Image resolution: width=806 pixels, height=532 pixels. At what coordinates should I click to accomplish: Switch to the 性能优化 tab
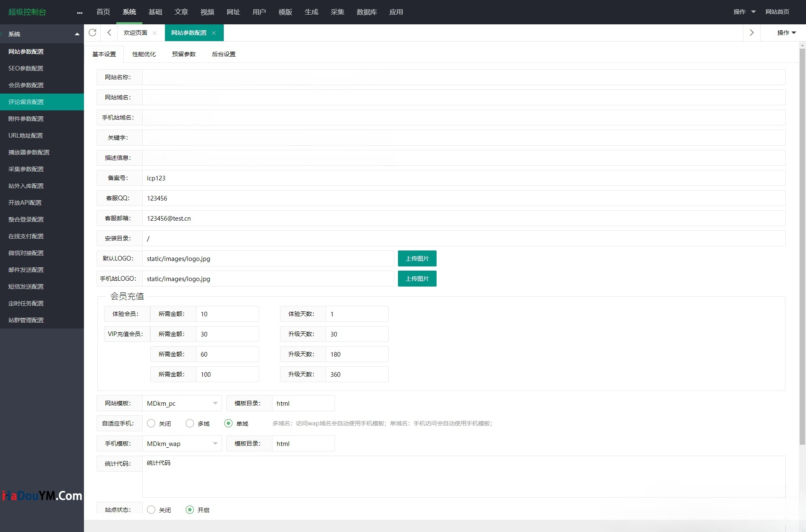(144, 54)
